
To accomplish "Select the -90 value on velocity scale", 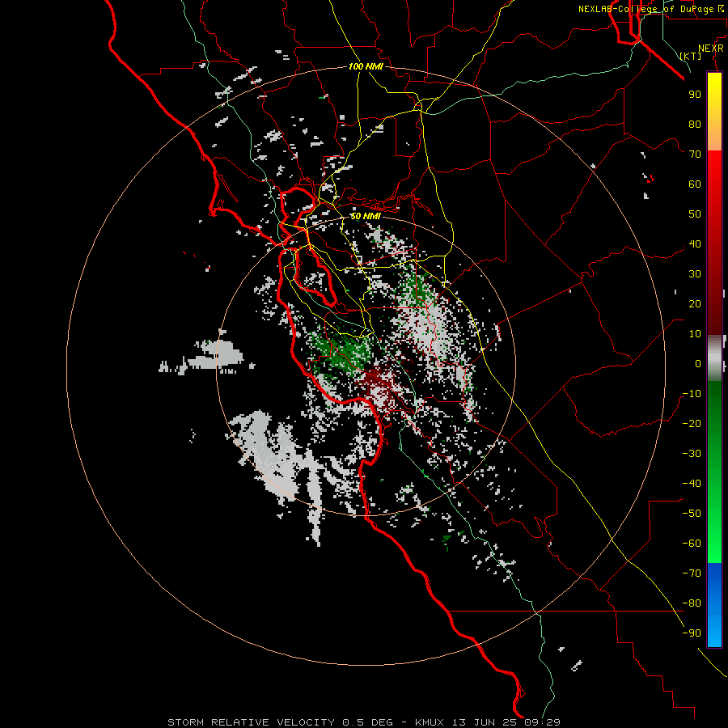I will tap(692, 633).
